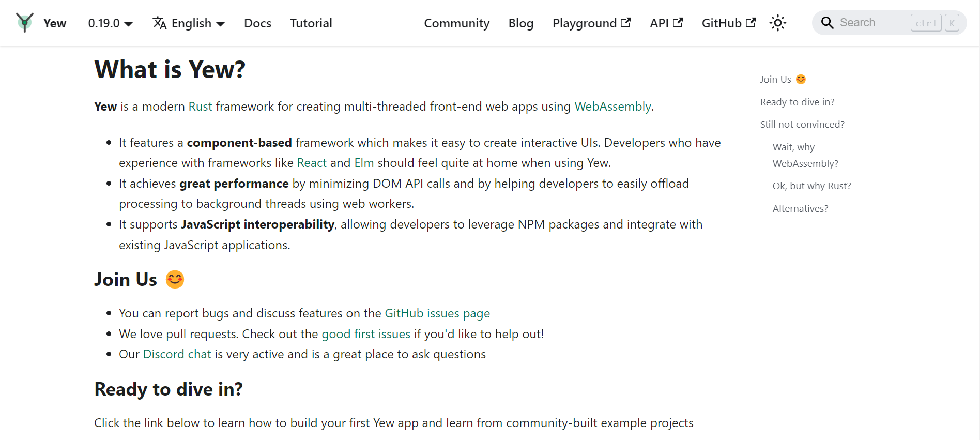
Task: Follow the Rust link in intro
Action: click(x=201, y=107)
